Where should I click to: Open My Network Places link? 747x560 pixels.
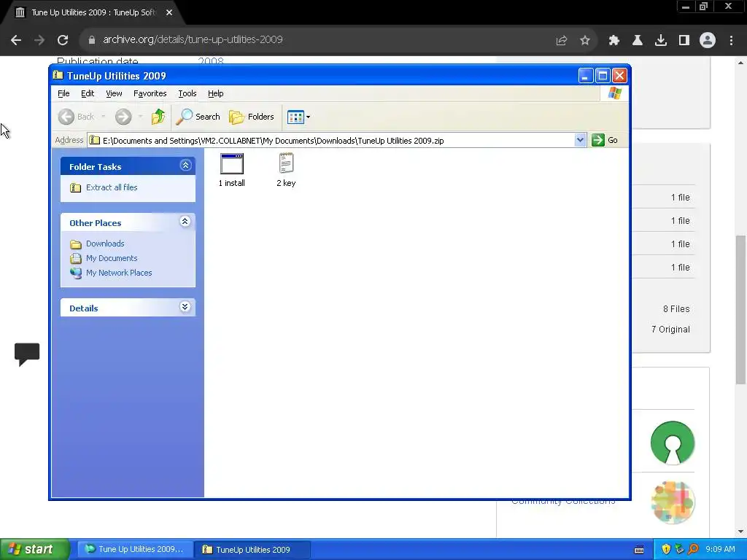pyautogui.click(x=119, y=273)
